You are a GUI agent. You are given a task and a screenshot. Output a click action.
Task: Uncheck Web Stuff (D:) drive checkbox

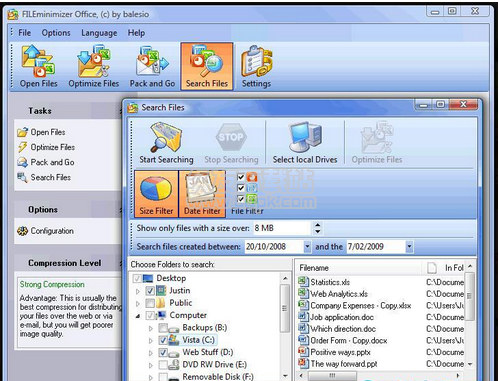(163, 352)
